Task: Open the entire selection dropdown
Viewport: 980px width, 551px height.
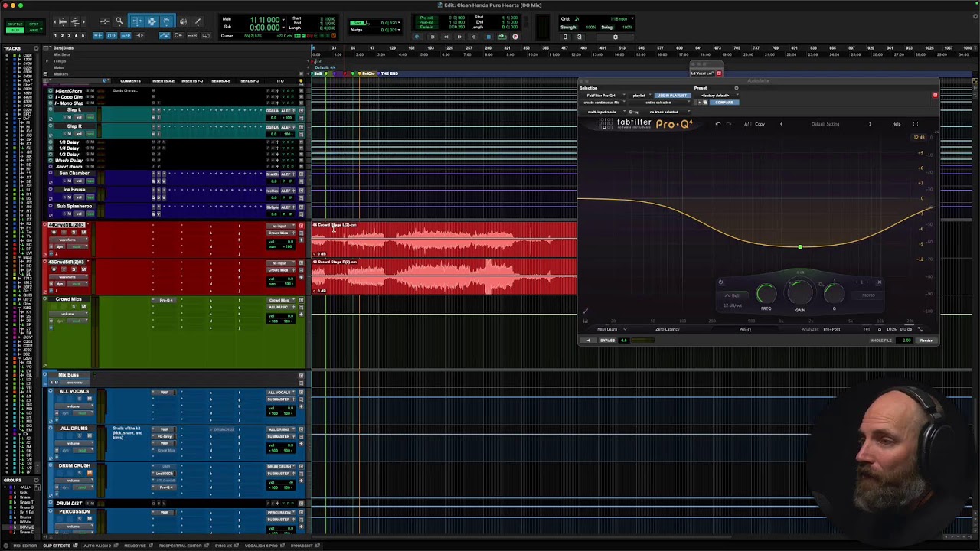Action: (x=660, y=103)
